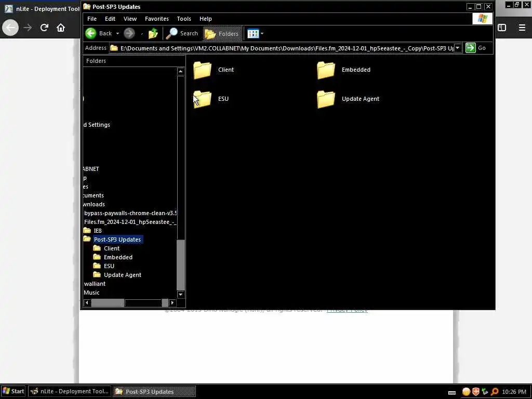Click the Privacy Policy link
The width and height of the screenshot is (532, 399).
click(347, 310)
